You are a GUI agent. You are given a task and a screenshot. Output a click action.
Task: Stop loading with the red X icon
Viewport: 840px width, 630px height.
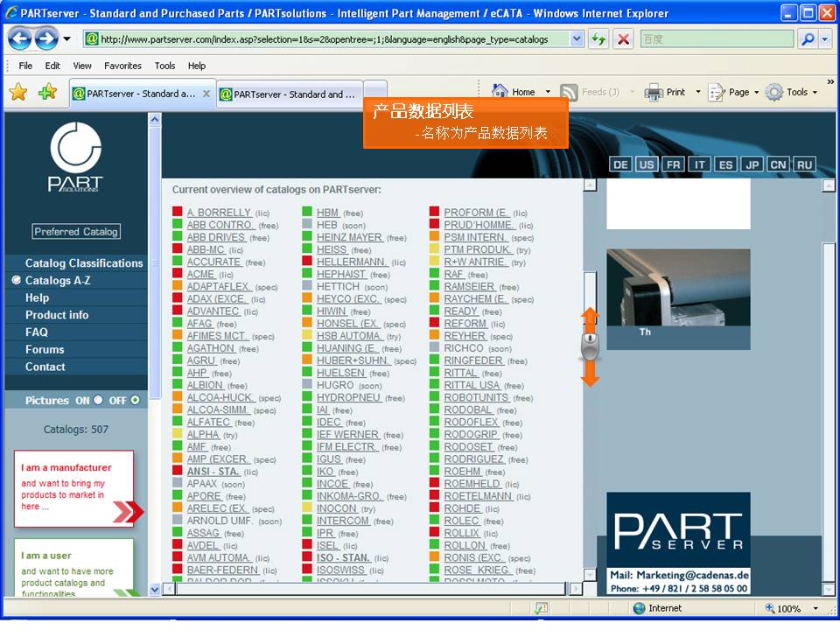pos(623,39)
